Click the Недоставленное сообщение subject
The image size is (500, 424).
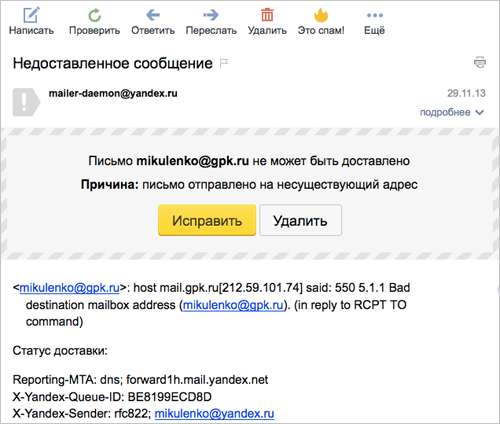coord(113,63)
